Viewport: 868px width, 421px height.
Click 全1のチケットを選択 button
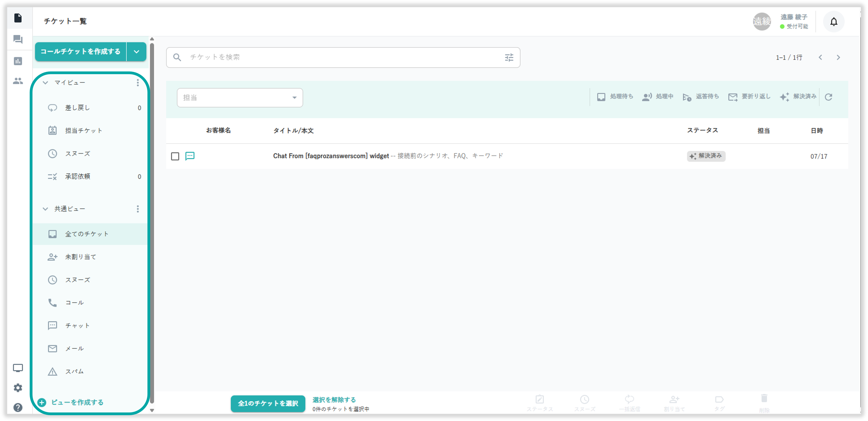(x=268, y=403)
